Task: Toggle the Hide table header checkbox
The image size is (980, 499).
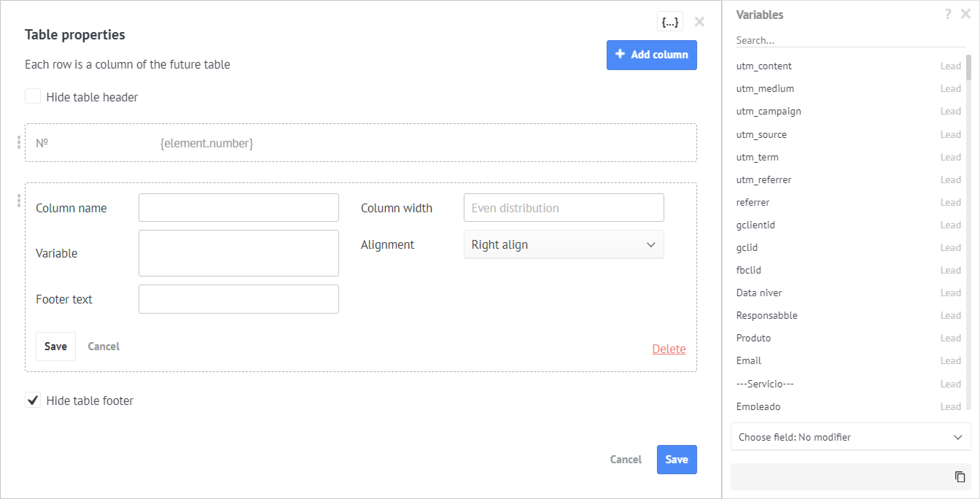Action: (x=33, y=96)
